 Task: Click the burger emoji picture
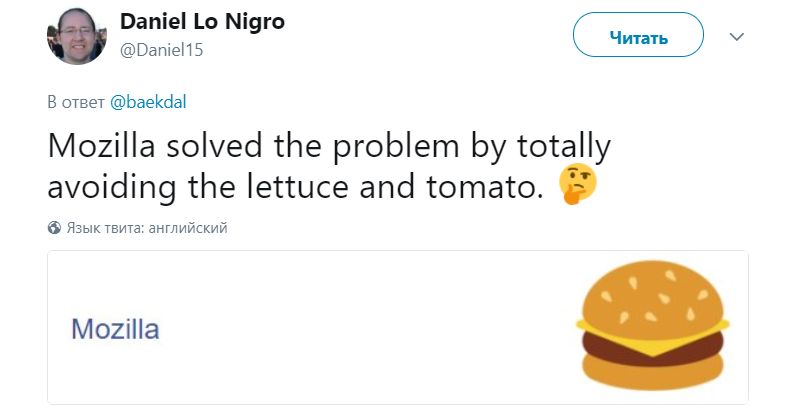point(654,328)
